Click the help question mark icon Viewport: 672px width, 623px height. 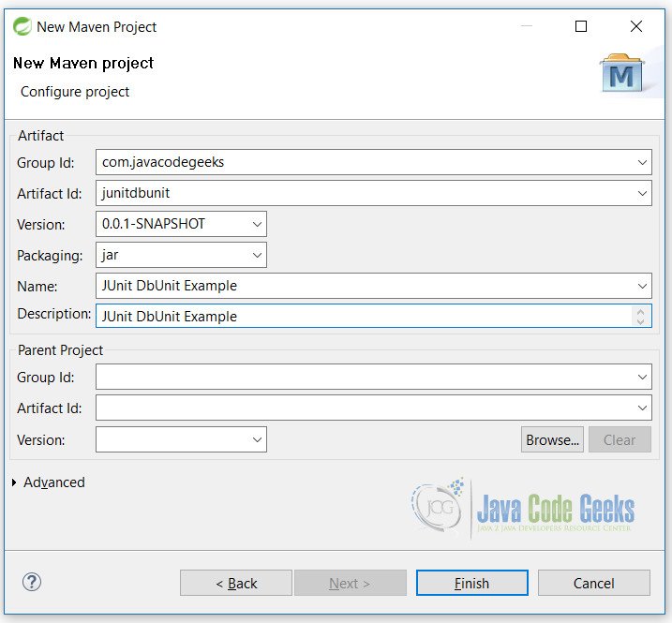click(32, 583)
